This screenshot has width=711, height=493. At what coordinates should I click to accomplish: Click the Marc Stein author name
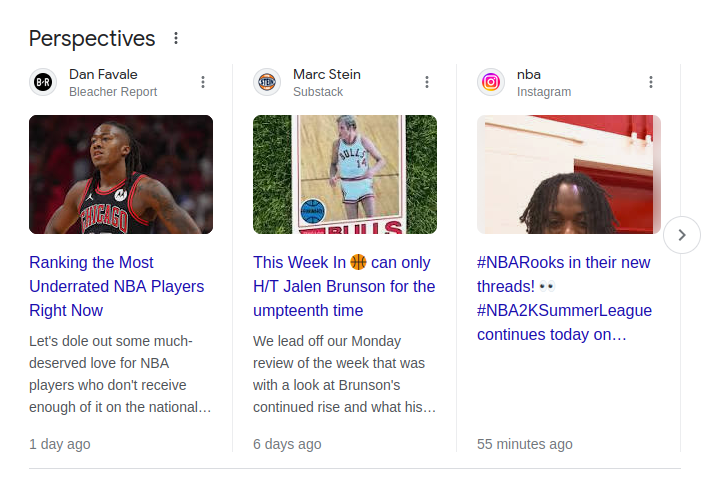click(x=327, y=74)
